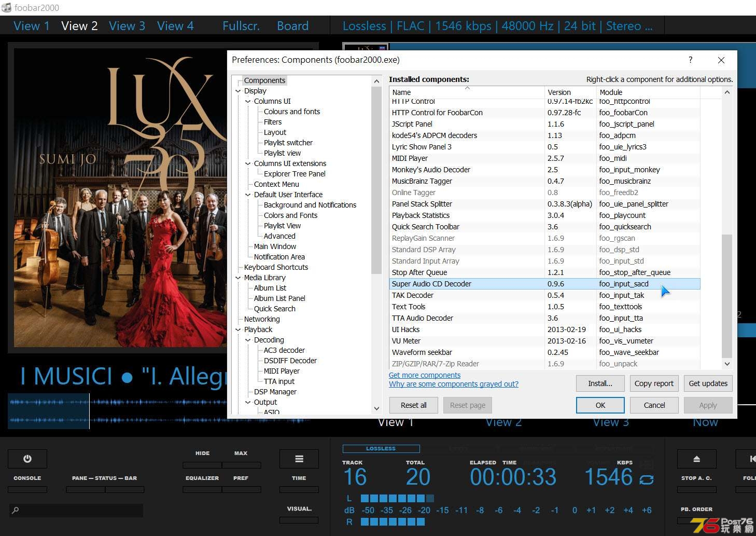Click on the waveform seekbar

pyautogui.click(x=117, y=410)
